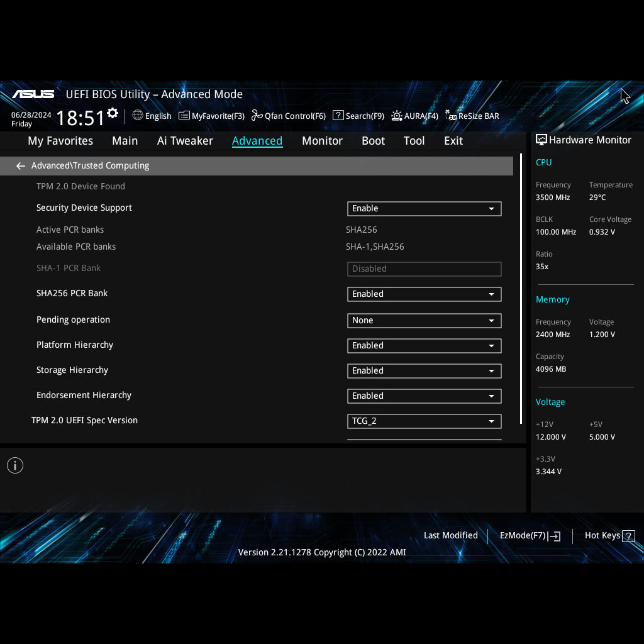Select Security Device Support label
Viewport: 644px width, 644px height.
coord(84,208)
